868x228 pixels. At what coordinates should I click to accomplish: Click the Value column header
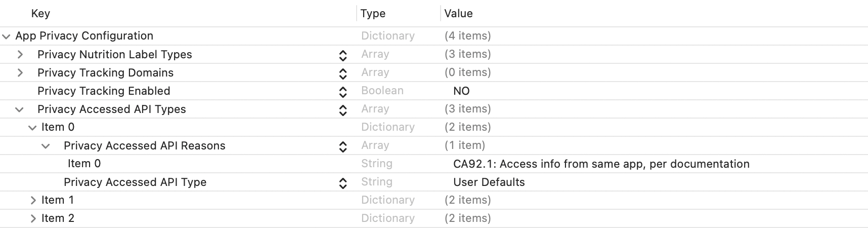(458, 14)
